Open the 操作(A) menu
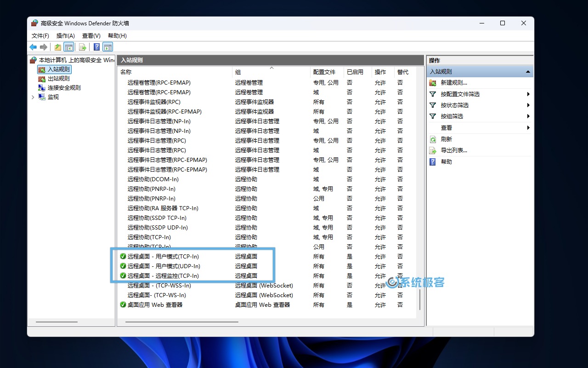 [x=66, y=35]
